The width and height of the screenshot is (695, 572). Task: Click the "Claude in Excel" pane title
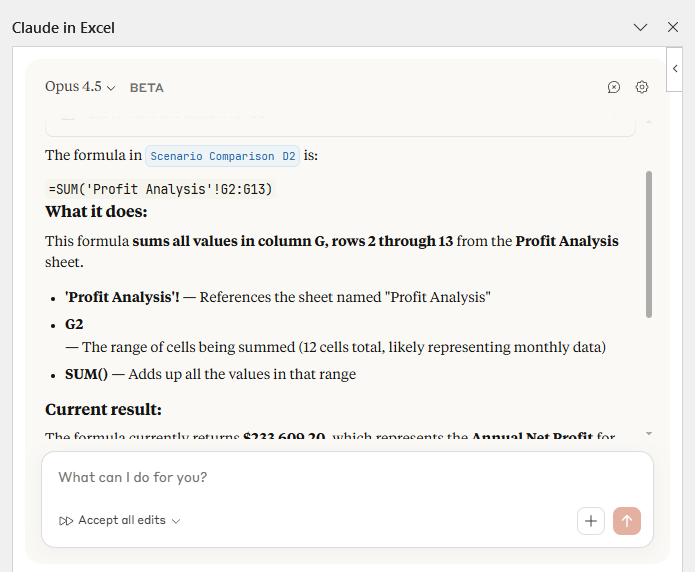pyautogui.click(x=63, y=27)
